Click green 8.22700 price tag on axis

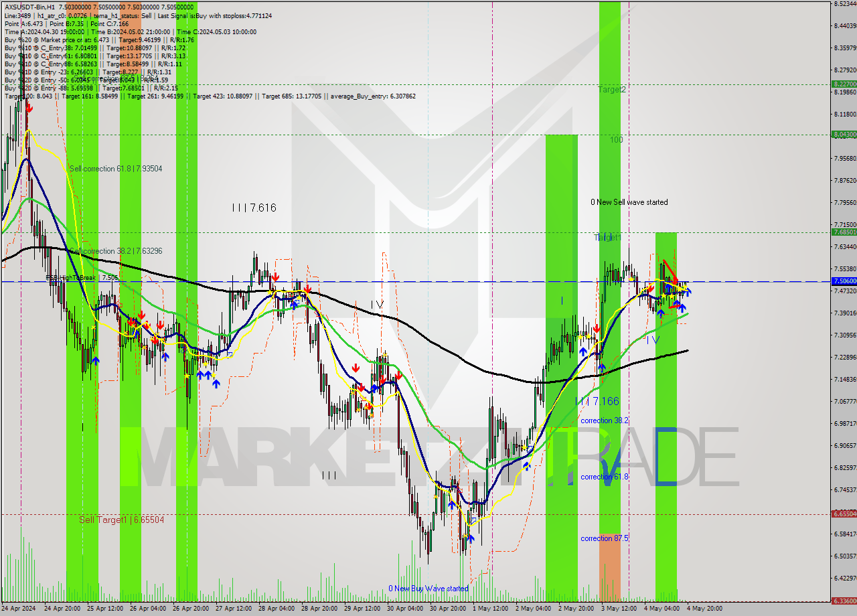pos(844,84)
